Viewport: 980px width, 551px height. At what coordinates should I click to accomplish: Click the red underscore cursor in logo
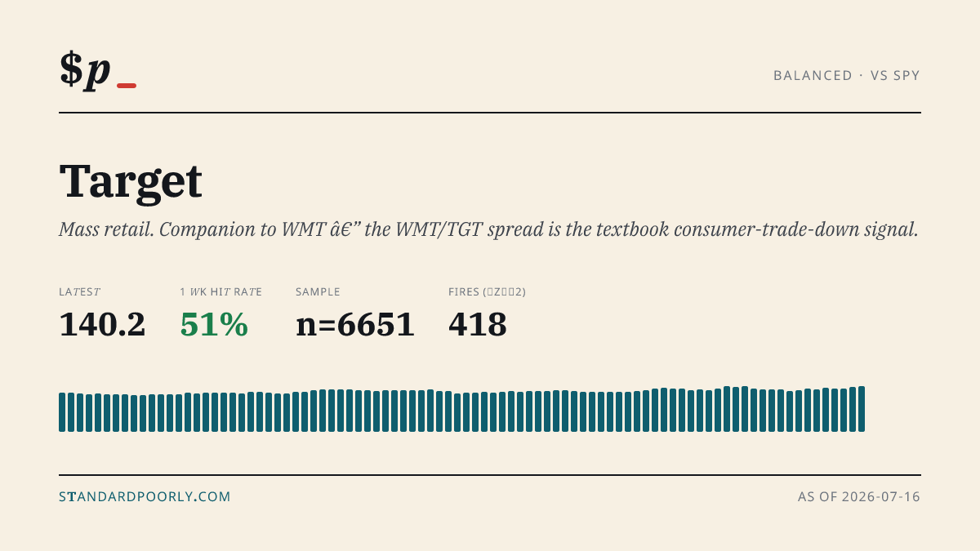pyautogui.click(x=127, y=86)
